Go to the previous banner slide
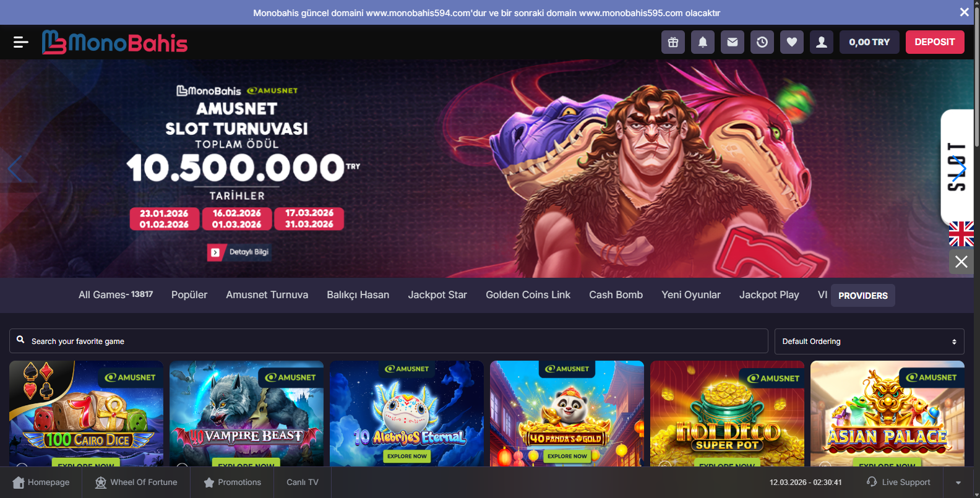Viewport: 980px width, 498px height. 15,168
